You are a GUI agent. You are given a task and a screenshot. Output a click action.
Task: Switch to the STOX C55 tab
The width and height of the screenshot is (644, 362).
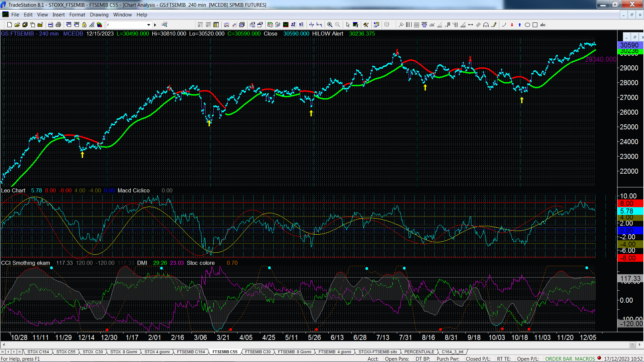66,352
